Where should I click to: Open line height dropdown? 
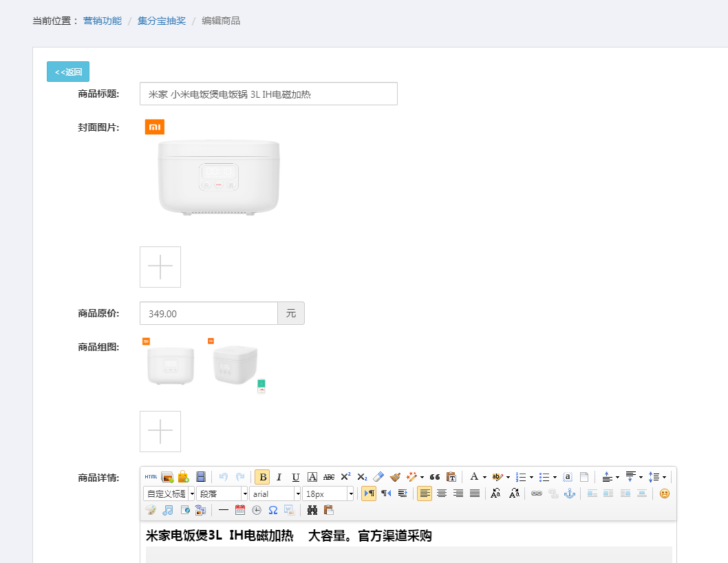665,477
